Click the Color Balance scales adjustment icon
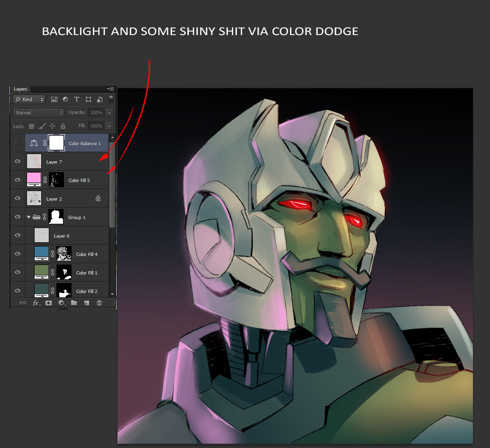 [x=34, y=143]
